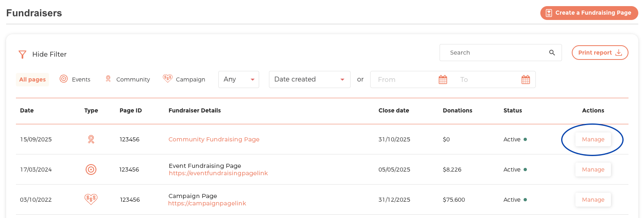Open the Any dropdown
Viewport: 644px width, 218px height.
[239, 79]
